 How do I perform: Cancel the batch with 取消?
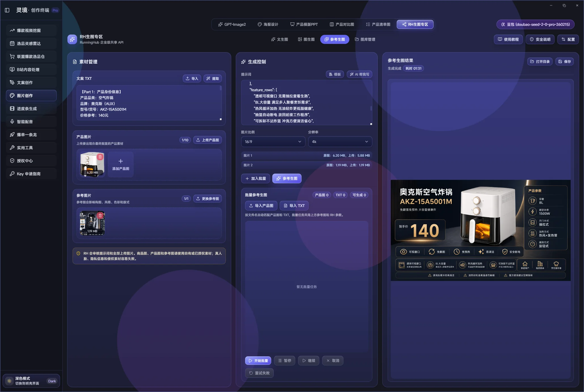pyautogui.click(x=333, y=361)
